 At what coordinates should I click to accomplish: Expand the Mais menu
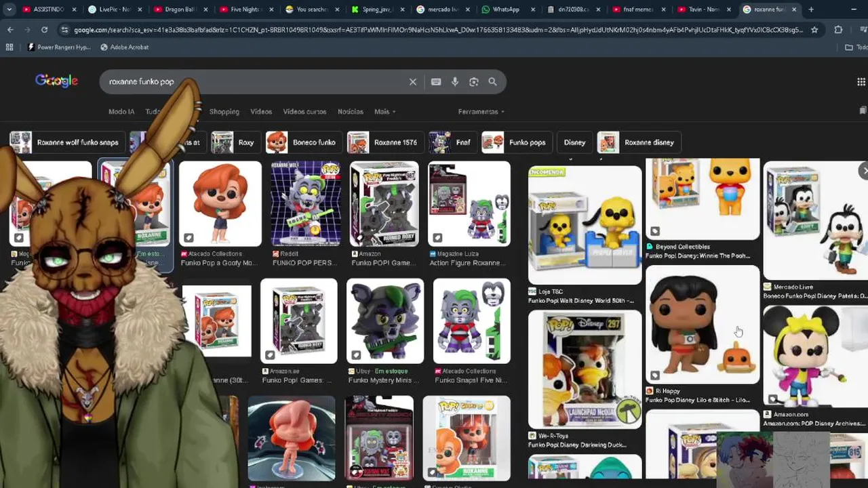click(384, 112)
